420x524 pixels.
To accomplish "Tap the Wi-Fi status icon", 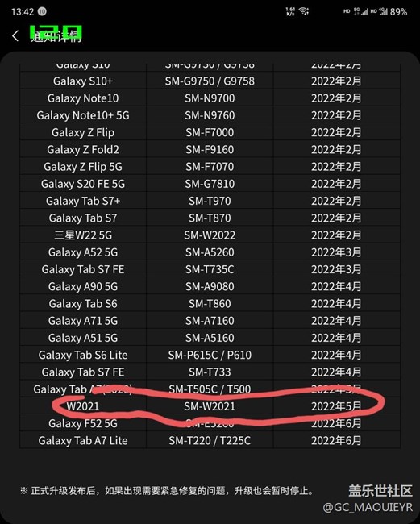I will coord(304,12).
